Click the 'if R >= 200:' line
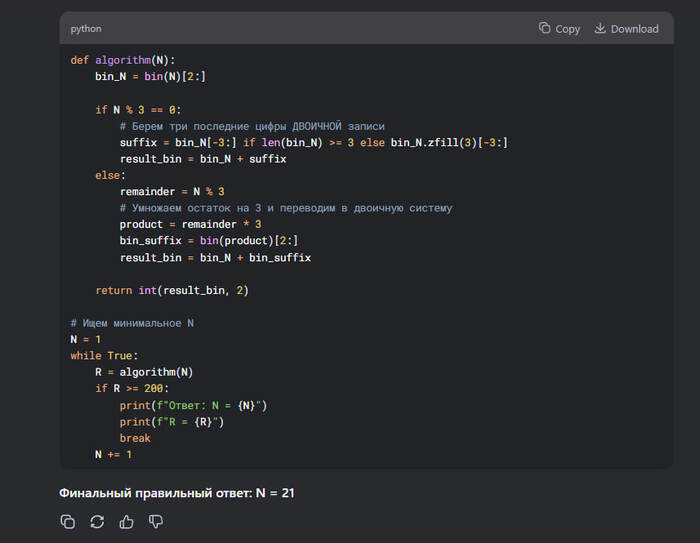Image resolution: width=700 pixels, height=543 pixels. coord(133,388)
